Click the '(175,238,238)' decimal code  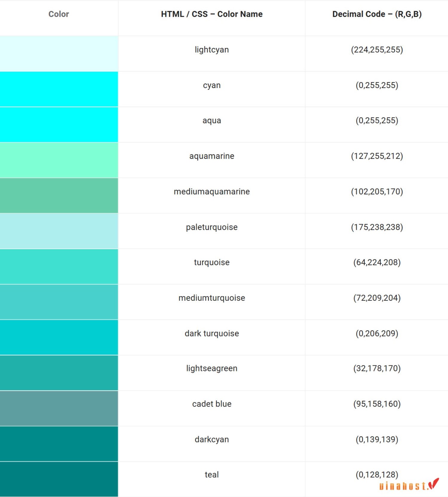tap(377, 227)
